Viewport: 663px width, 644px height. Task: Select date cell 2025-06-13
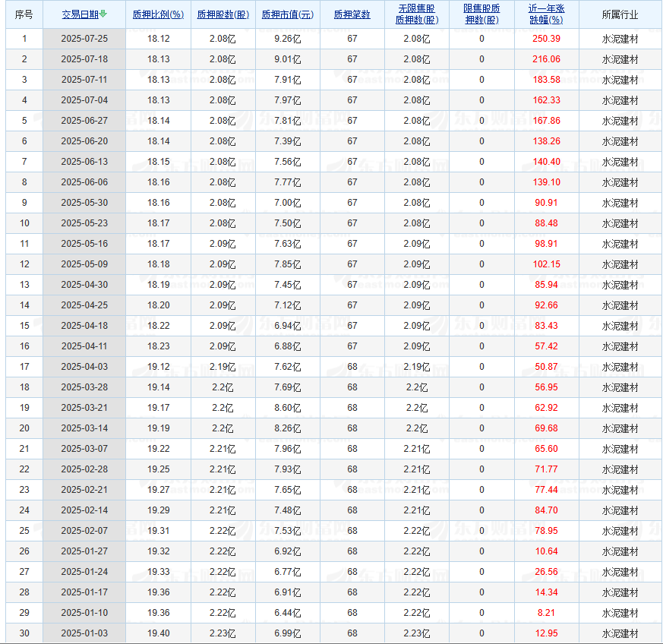point(84,162)
